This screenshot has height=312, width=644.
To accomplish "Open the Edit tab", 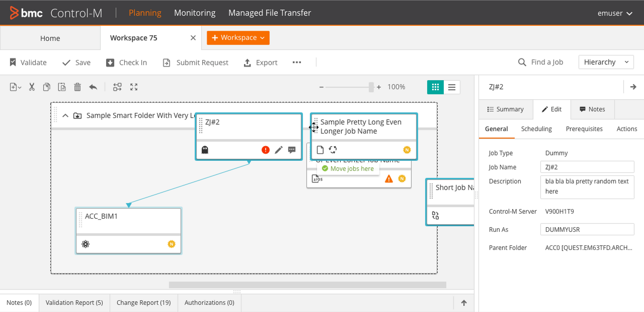I will [x=552, y=109].
